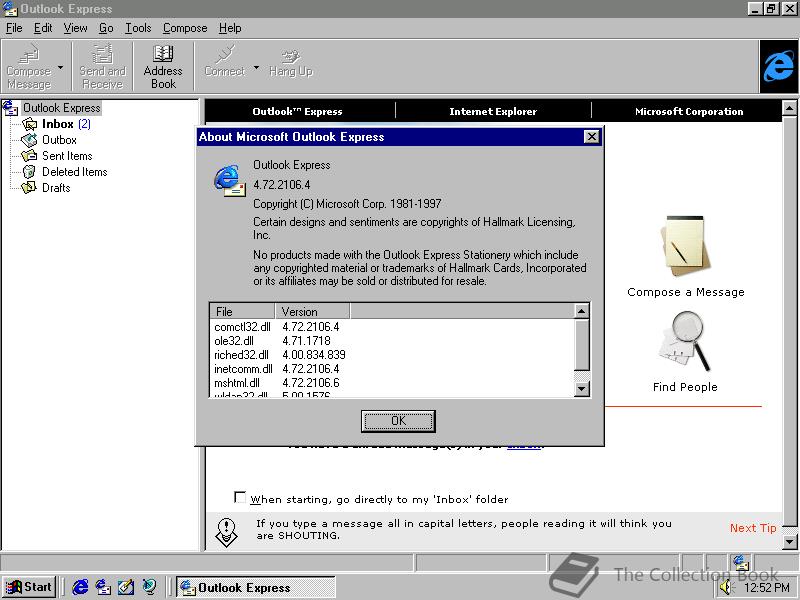Click the View Channels quick launch icon
Screen dimensions: 800x600
point(149,587)
